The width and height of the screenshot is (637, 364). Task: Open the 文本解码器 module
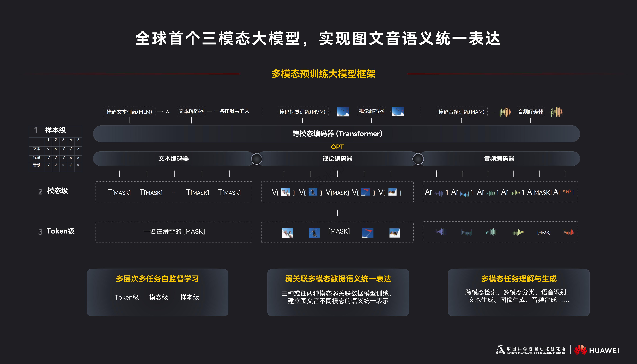click(191, 112)
